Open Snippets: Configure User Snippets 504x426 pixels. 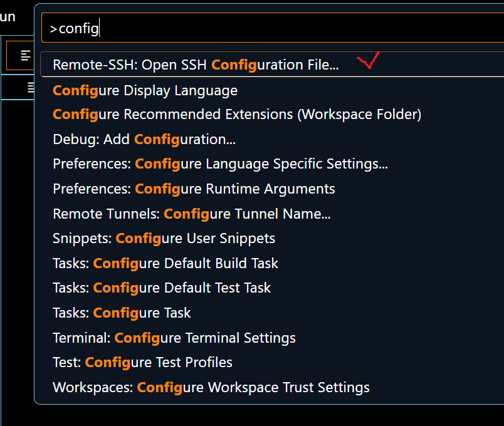pos(272,239)
